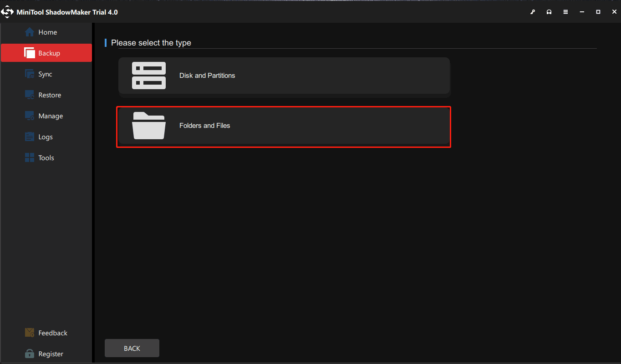
Task: Open the Sync feature from sidebar
Action: click(45, 74)
